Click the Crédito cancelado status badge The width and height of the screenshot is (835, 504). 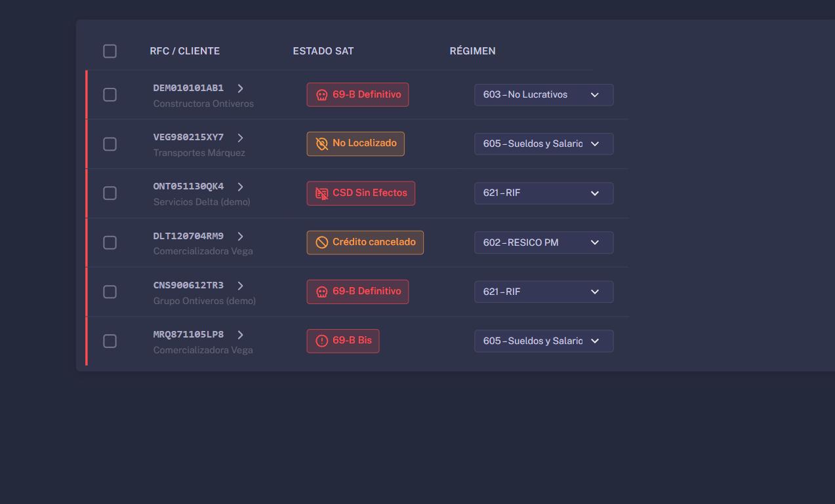click(x=365, y=242)
